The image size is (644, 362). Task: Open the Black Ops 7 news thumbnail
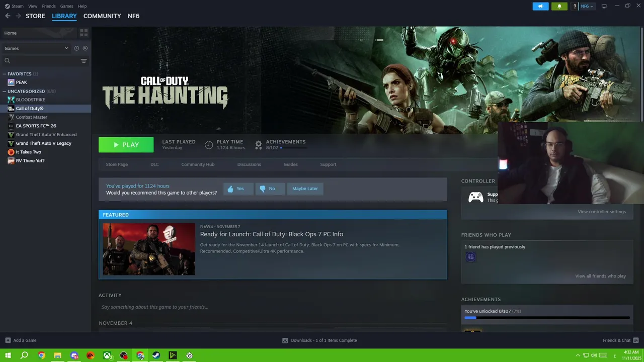coord(149,249)
